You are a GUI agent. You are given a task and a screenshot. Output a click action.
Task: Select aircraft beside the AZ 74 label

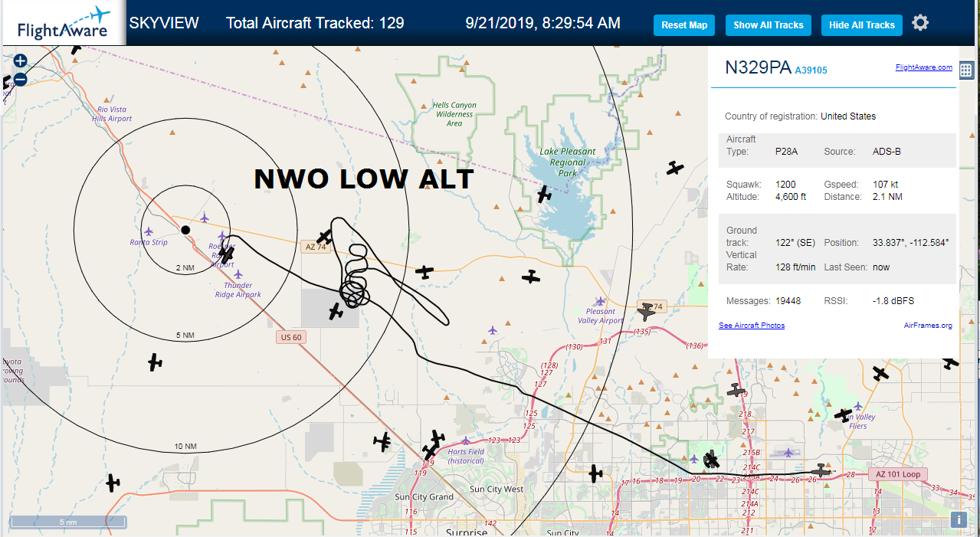[326, 236]
